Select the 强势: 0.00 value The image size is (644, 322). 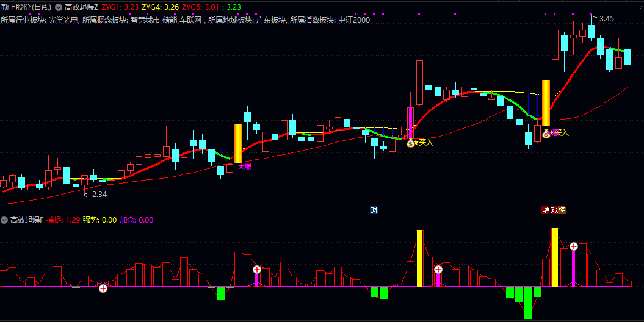(x=99, y=220)
